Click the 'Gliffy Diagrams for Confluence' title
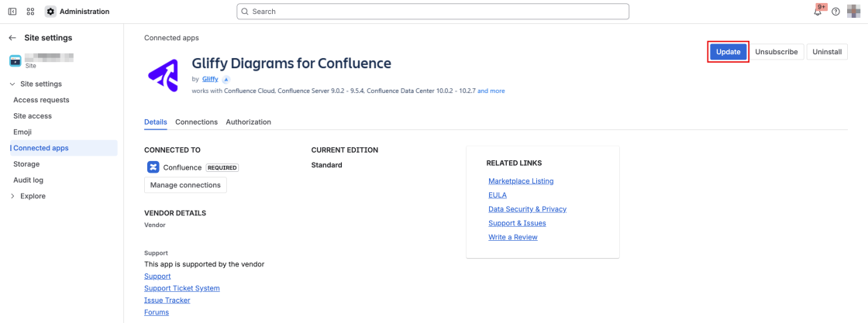 pos(291,63)
